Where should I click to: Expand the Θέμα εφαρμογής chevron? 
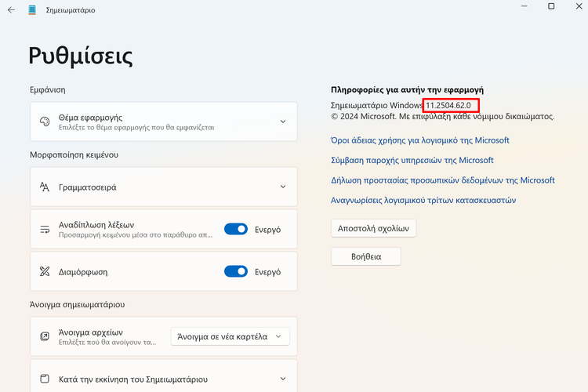283,122
